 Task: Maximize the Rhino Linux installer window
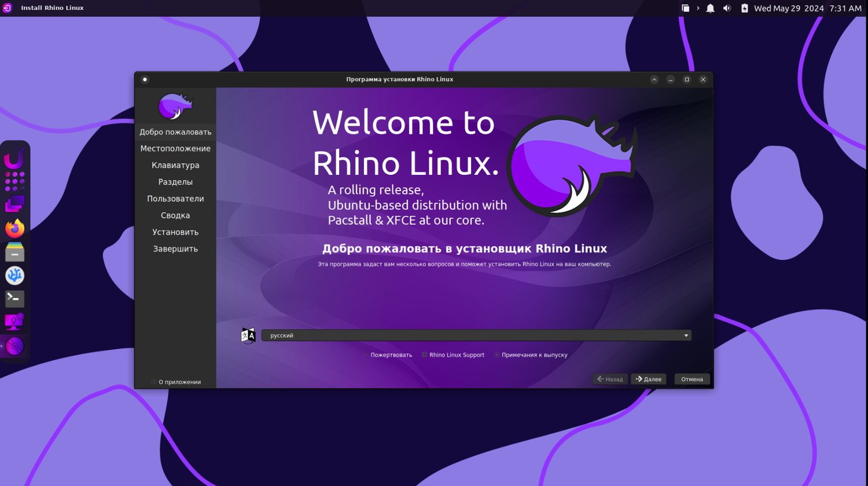click(x=687, y=79)
